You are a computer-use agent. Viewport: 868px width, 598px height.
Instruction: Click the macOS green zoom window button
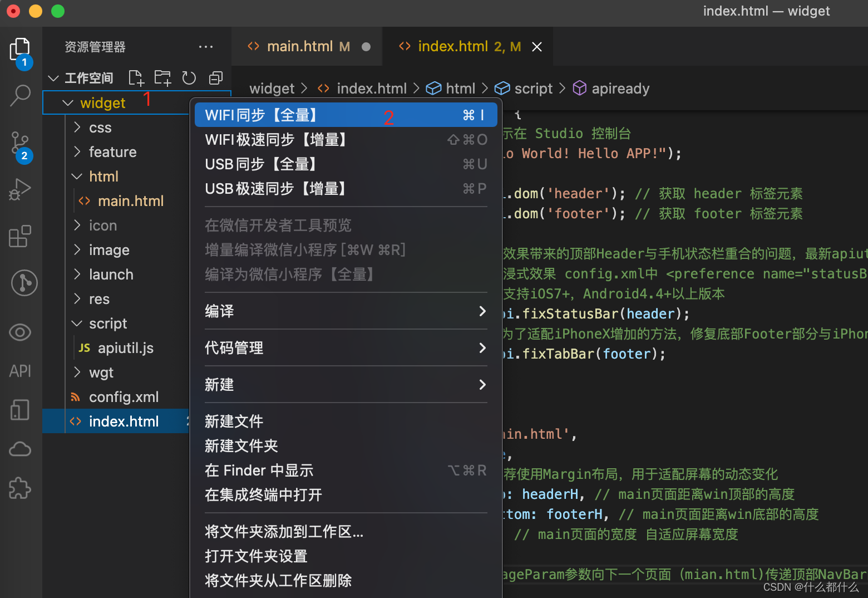58,11
